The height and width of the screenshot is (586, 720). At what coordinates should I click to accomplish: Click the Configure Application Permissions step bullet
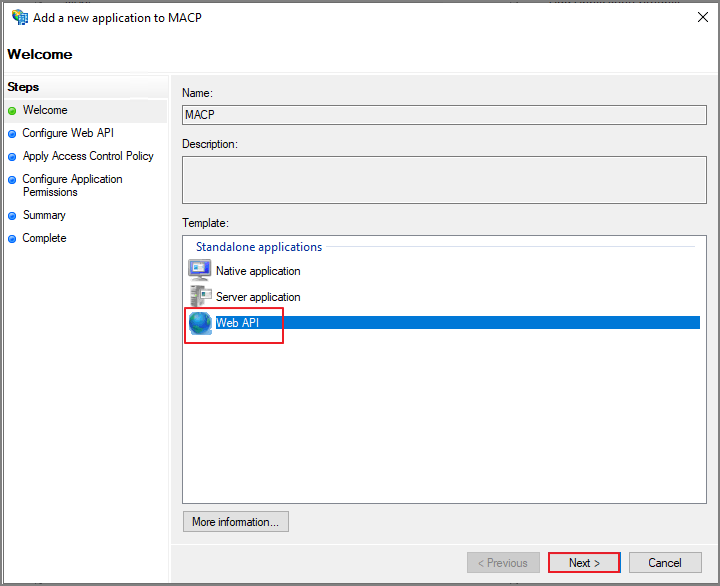point(12,180)
